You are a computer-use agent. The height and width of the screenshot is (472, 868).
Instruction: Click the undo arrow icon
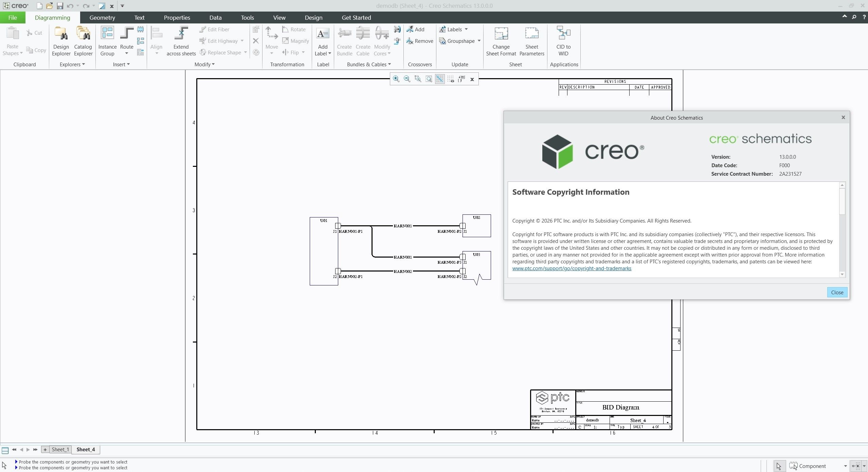(70, 6)
